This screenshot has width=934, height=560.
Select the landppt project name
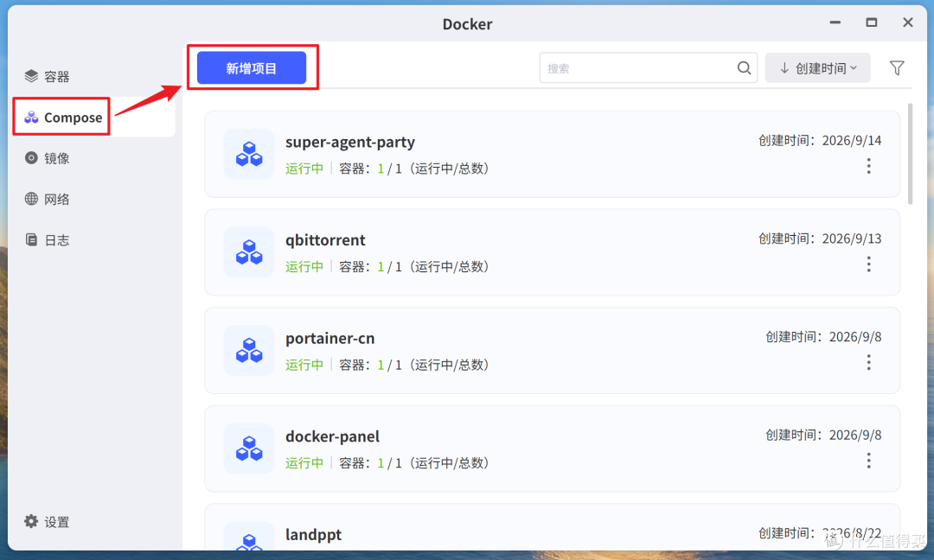pyautogui.click(x=313, y=534)
